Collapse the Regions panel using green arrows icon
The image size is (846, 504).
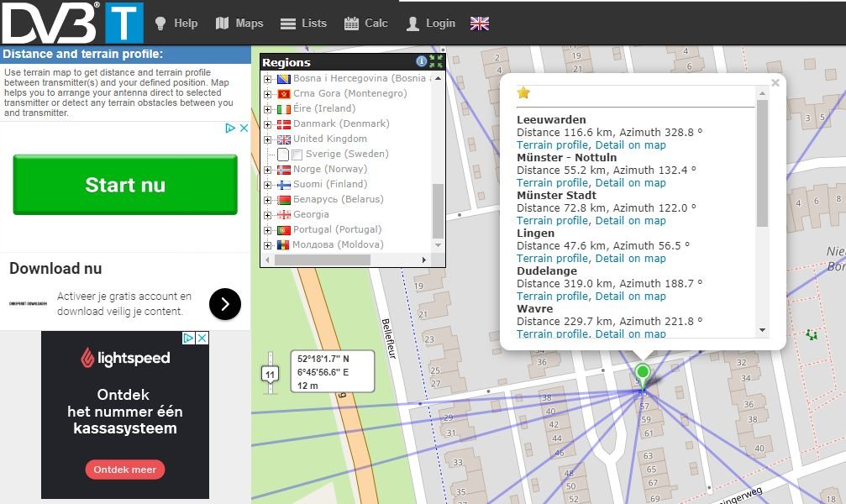436,61
